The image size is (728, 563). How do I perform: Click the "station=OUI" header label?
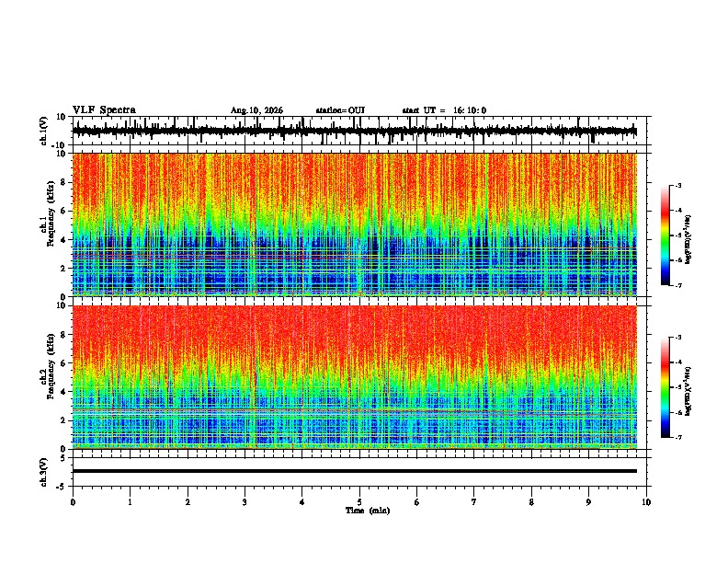click(x=340, y=110)
